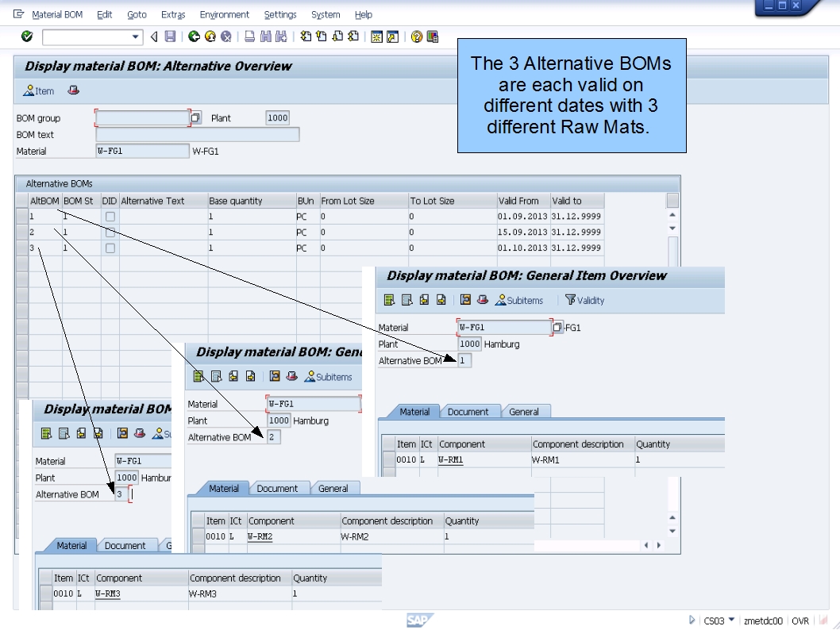Image resolution: width=840 pixels, height=630 pixels.
Task: Click the header hat icon in Alternative BOM 2 window
Action: [x=292, y=376]
